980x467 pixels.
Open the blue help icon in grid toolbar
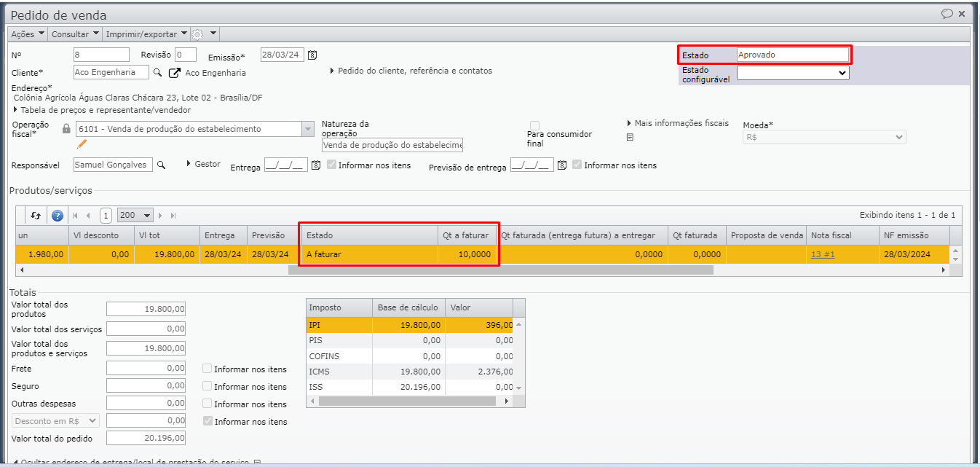(x=58, y=216)
